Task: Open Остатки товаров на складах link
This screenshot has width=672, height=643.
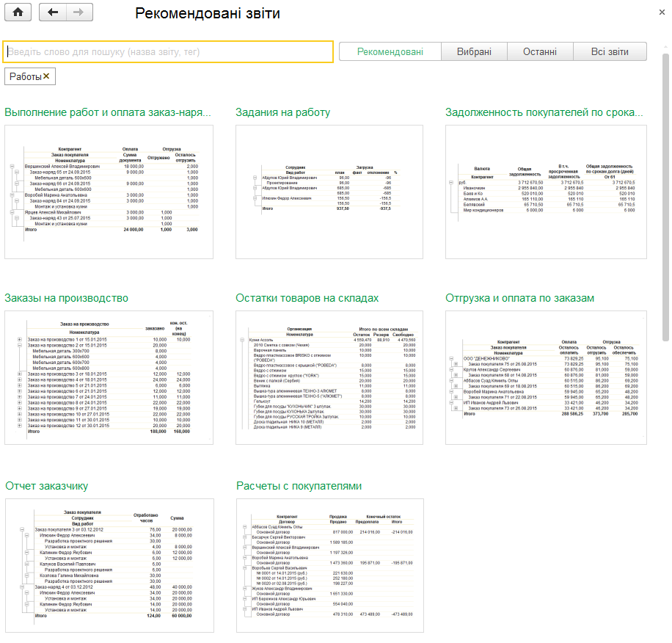Action: click(x=307, y=298)
